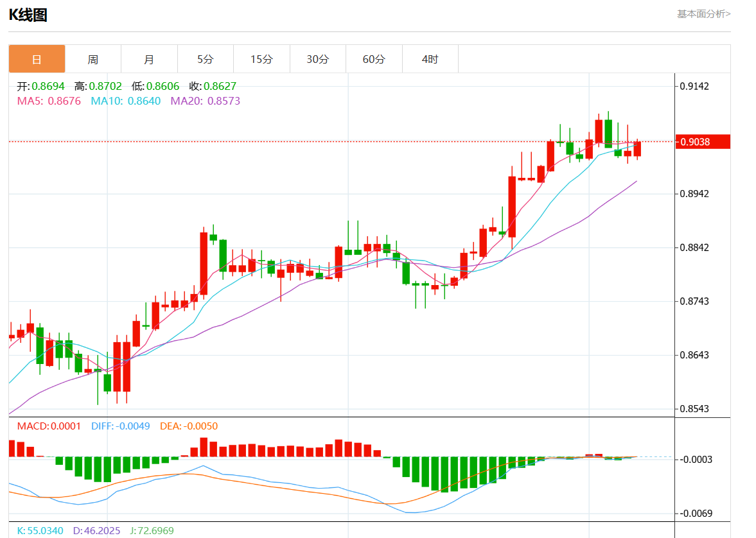Select the 15分 interval tab
This screenshot has width=756, height=538.
(x=261, y=59)
